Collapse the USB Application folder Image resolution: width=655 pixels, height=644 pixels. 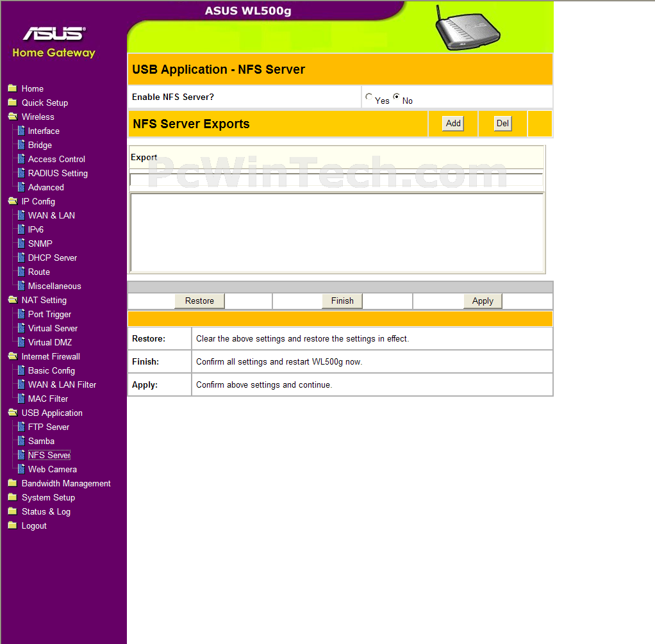pyautogui.click(x=13, y=413)
